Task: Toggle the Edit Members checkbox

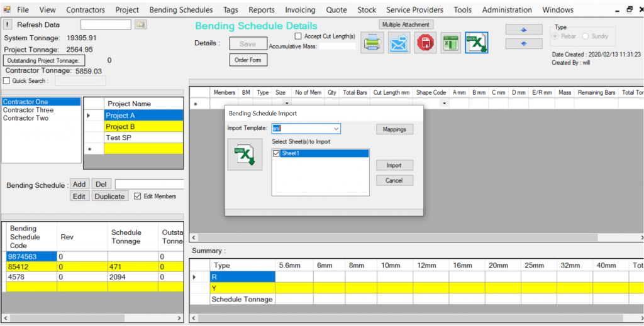Action: [138, 196]
